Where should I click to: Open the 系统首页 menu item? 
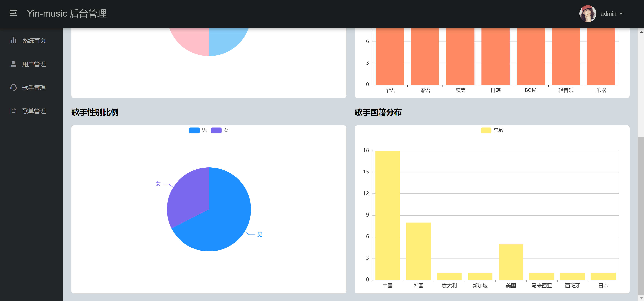32,41
